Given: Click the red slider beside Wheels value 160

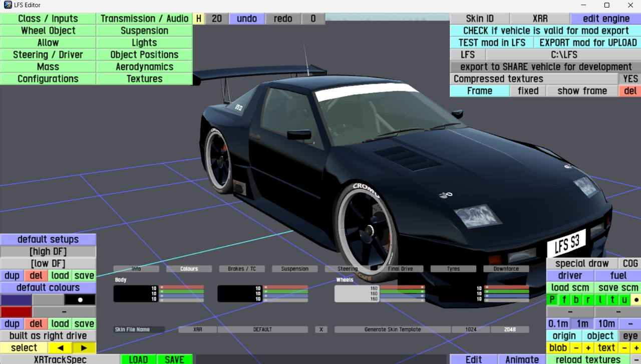Looking at the screenshot, I should pos(402,288).
